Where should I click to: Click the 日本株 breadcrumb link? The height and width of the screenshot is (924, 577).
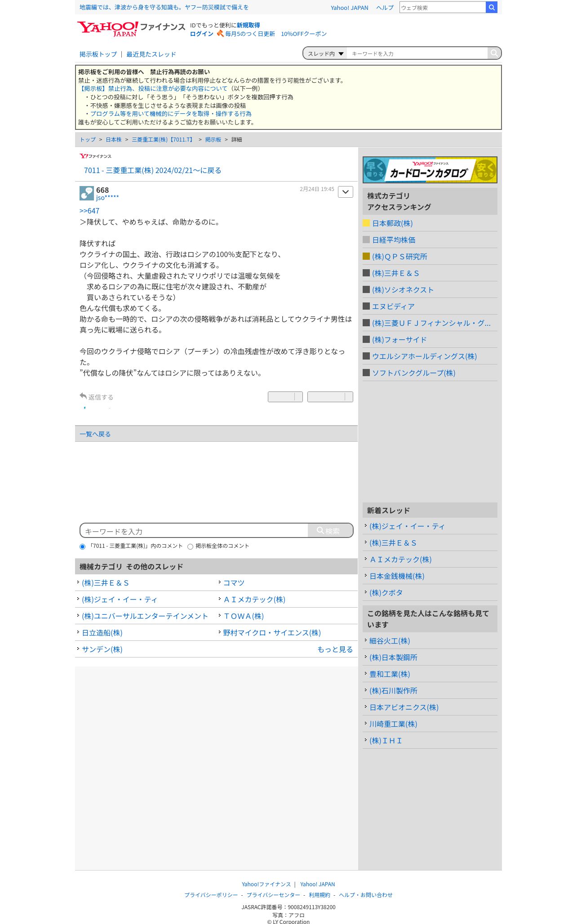coord(114,140)
